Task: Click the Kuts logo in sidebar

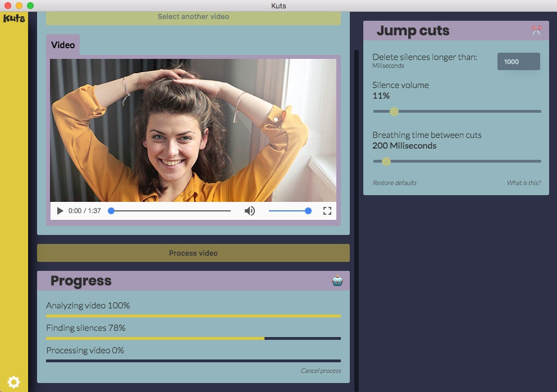Action: coord(14,18)
